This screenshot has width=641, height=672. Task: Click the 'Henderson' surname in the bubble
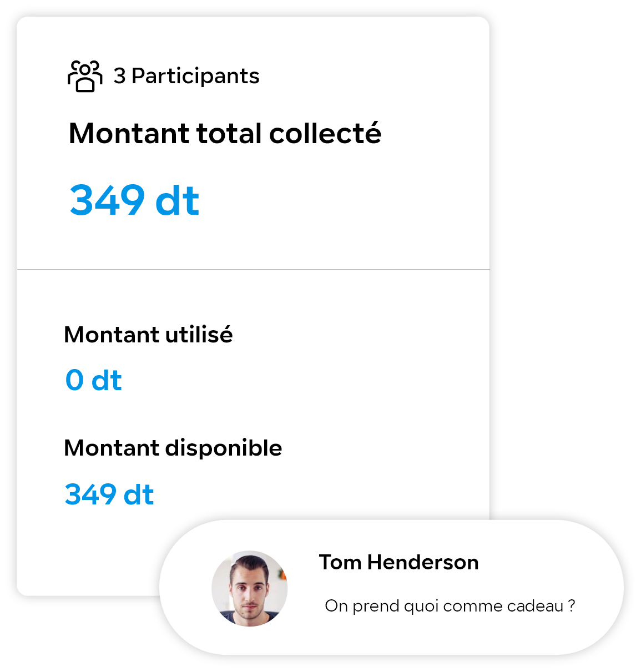point(423,563)
